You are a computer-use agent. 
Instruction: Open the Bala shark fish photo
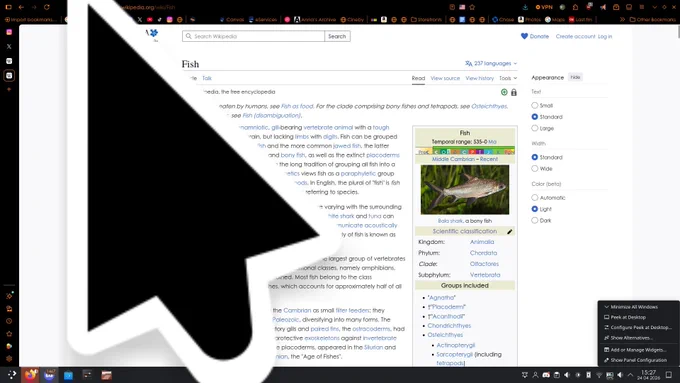[x=464, y=190]
